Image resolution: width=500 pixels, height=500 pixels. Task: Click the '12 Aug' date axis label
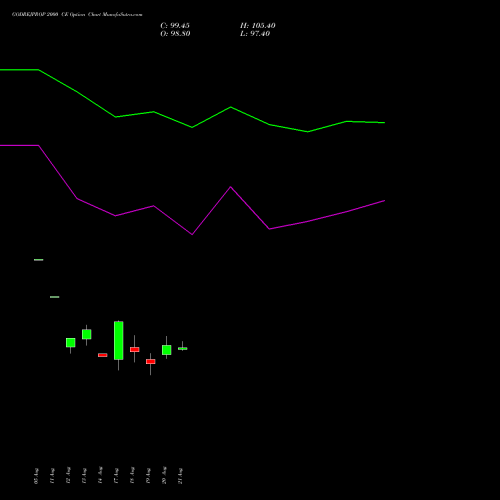[68, 476]
